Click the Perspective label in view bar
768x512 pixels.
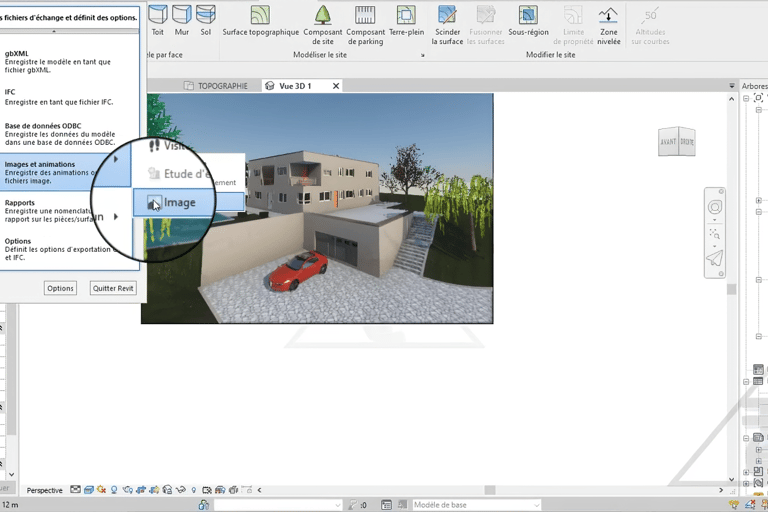(x=45, y=490)
